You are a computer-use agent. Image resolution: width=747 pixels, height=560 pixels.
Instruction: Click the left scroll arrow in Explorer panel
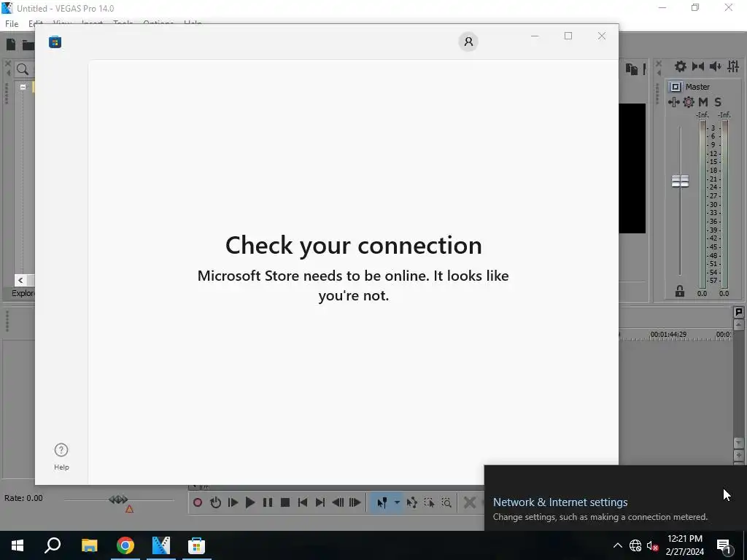click(20, 280)
